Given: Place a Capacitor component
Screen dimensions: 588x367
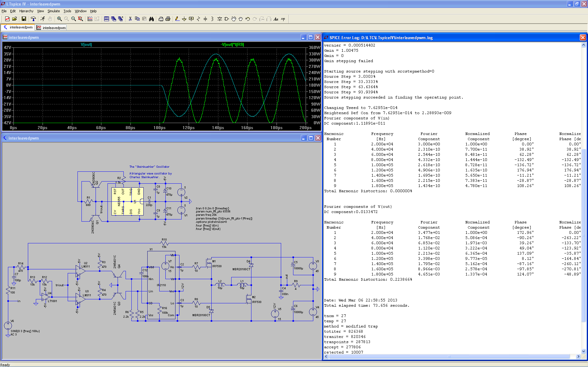Looking at the screenshot, I should (205, 19).
